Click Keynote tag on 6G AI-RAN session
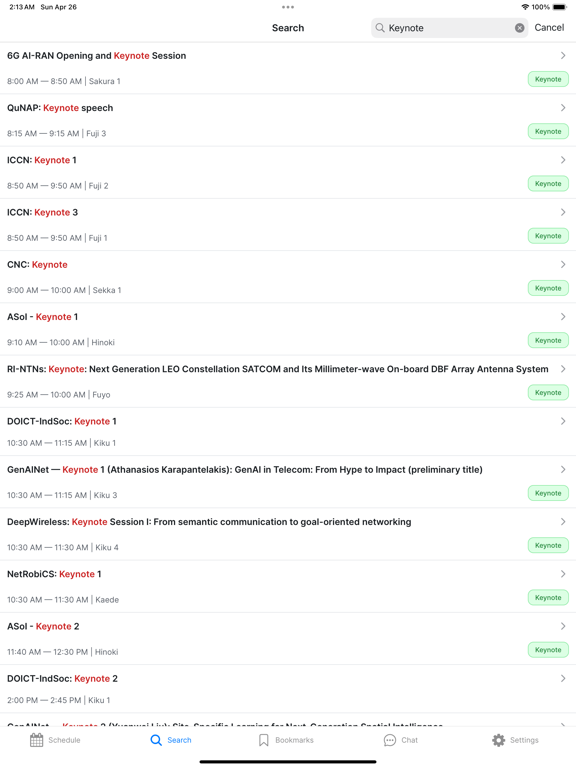 [x=548, y=79]
